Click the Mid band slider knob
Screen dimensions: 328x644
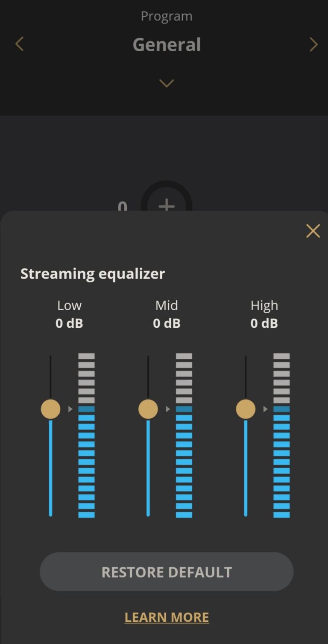pos(148,409)
